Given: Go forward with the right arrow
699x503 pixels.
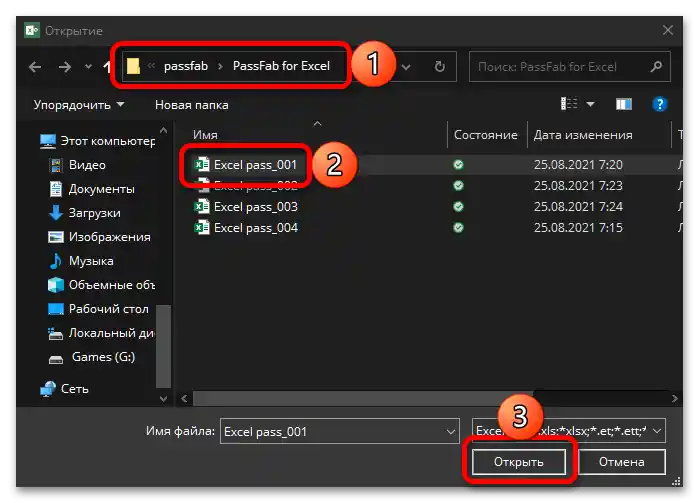Looking at the screenshot, I should 65,67.
